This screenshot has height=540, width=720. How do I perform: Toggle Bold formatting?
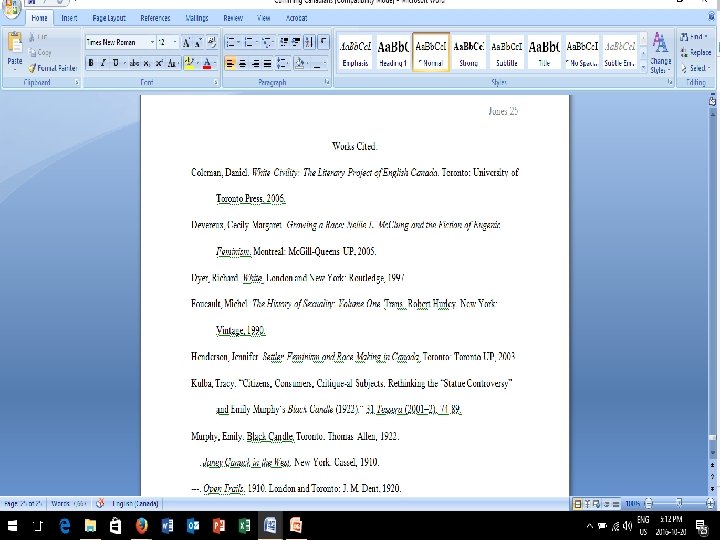[91, 63]
